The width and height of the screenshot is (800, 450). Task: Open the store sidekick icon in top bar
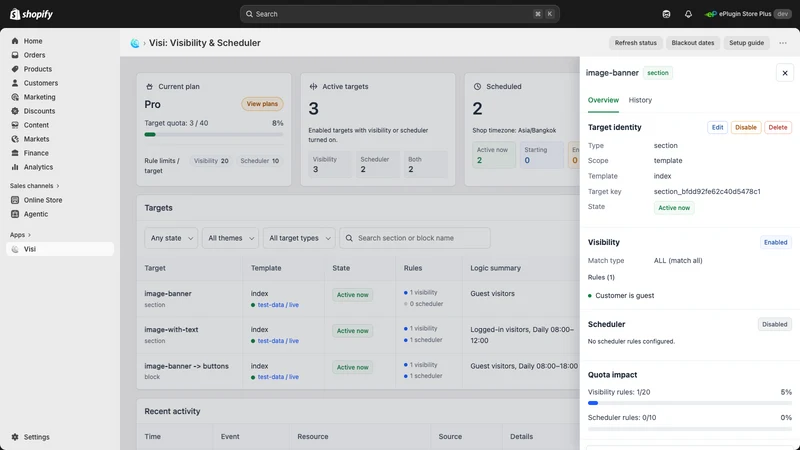[666, 14]
